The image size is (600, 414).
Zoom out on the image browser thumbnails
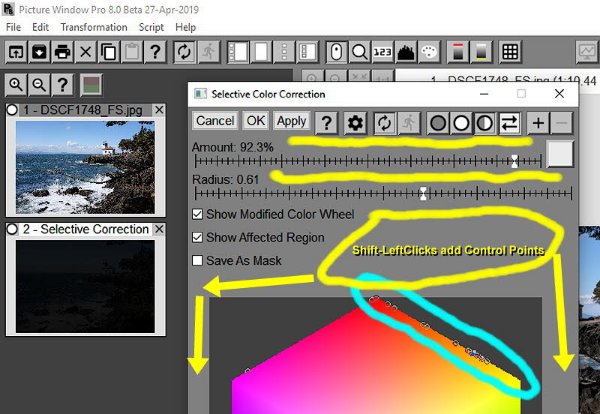click(39, 85)
